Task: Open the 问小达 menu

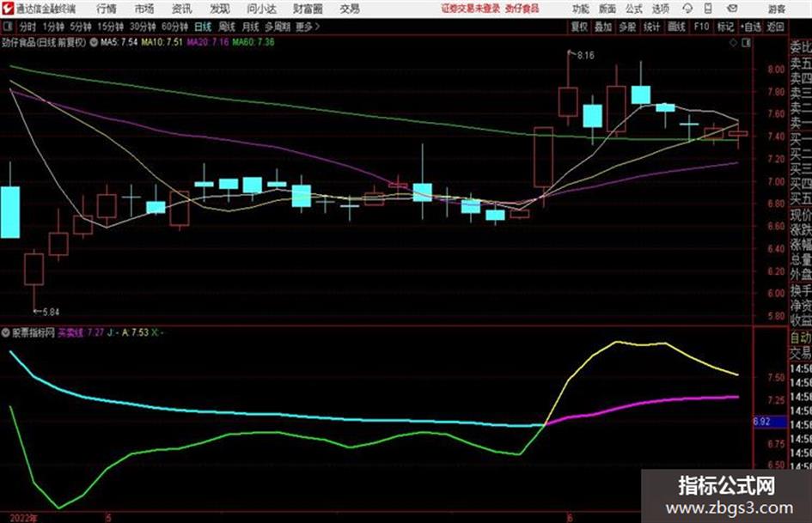Action: coord(261,9)
